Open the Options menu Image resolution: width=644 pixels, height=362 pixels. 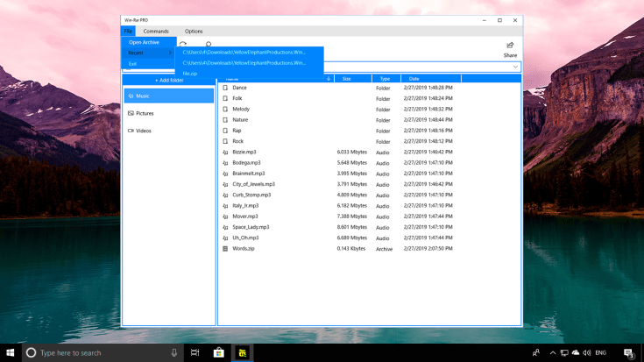[x=194, y=31]
